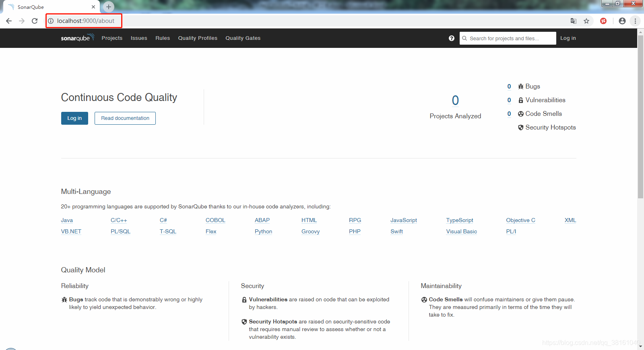644x350 pixels.
Task: Open the Flex language link
Action: point(211,232)
